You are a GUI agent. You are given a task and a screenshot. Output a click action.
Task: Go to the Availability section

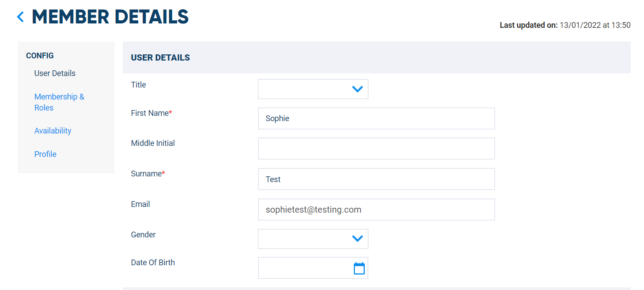(53, 131)
